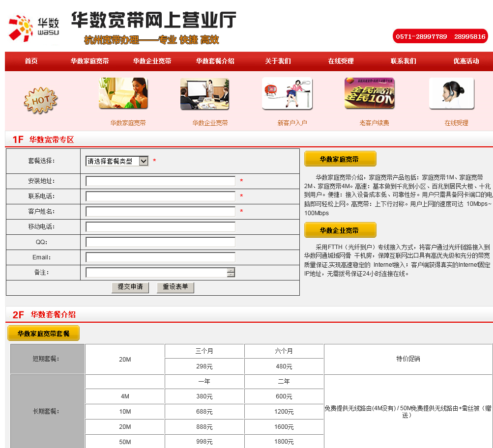493x448 pixels.
Task: Focus the 移动电话 input field
Action: (x=160, y=226)
